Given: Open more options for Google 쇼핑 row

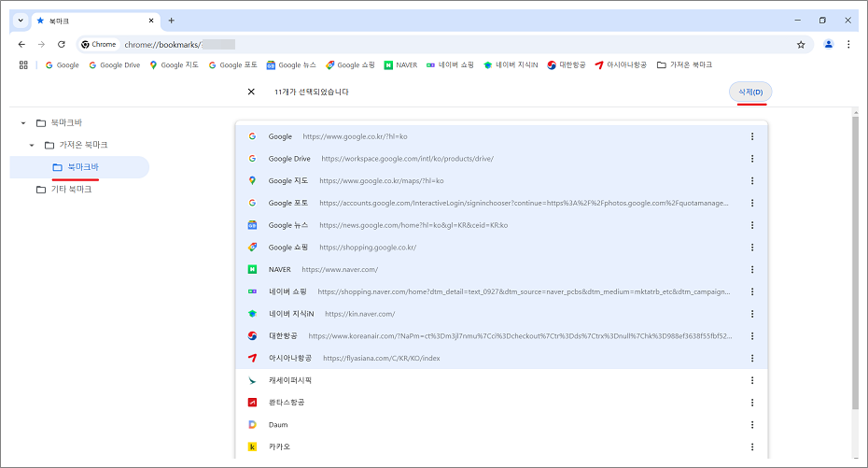Looking at the screenshot, I should (x=751, y=247).
